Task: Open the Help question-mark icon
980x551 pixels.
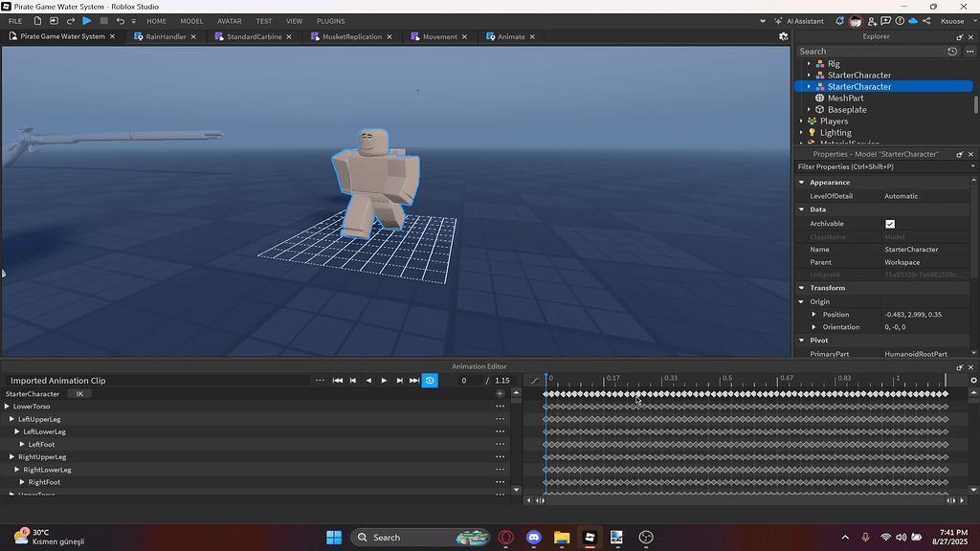Action: pyautogui.click(x=900, y=21)
